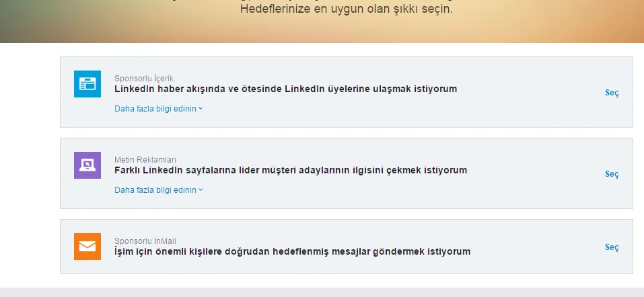Expand Daha fazla bilgi edinin under Sponsorlu İçerik
The height and width of the screenshot is (297, 644).
point(155,108)
